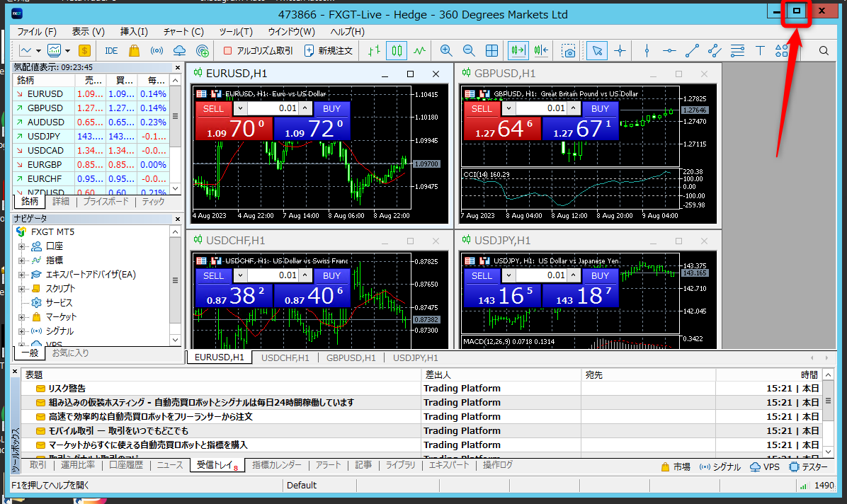Select the arrow cursor tool

point(597,51)
